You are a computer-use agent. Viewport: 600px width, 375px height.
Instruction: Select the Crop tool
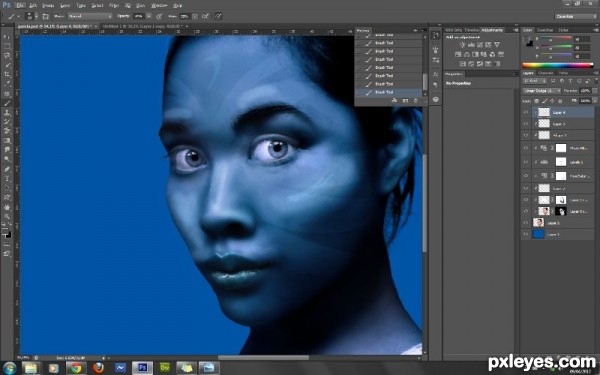(7, 74)
